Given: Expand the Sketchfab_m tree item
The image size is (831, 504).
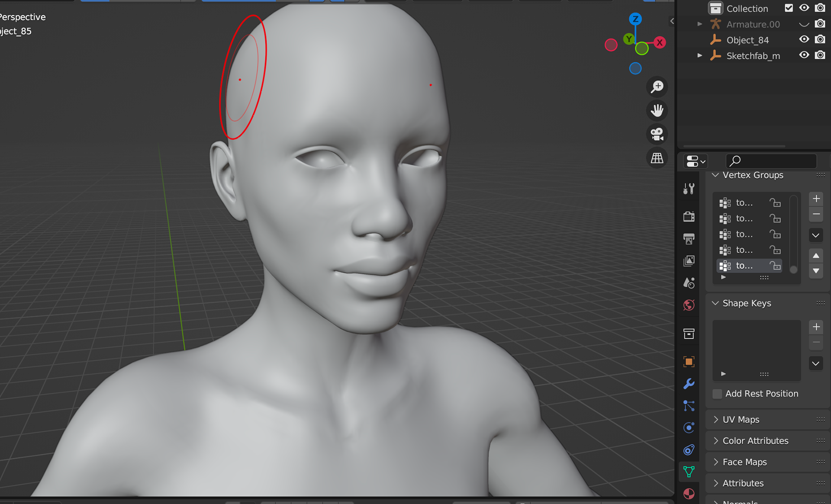Looking at the screenshot, I should tap(699, 56).
